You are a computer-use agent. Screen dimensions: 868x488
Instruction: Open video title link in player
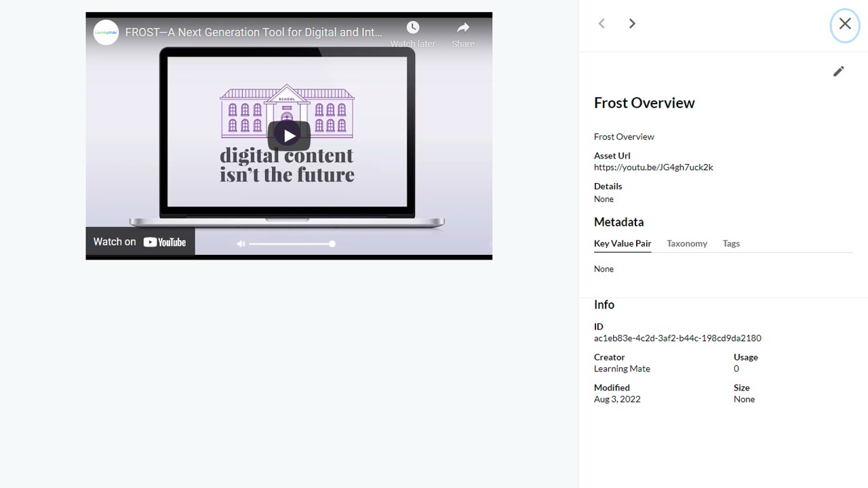pyautogui.click(x=254, y=32)
